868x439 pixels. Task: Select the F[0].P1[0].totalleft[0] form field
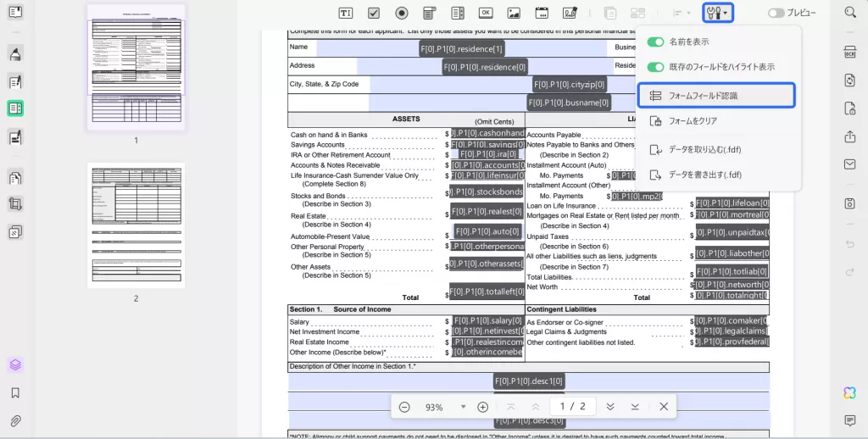[x=487, y=292]
